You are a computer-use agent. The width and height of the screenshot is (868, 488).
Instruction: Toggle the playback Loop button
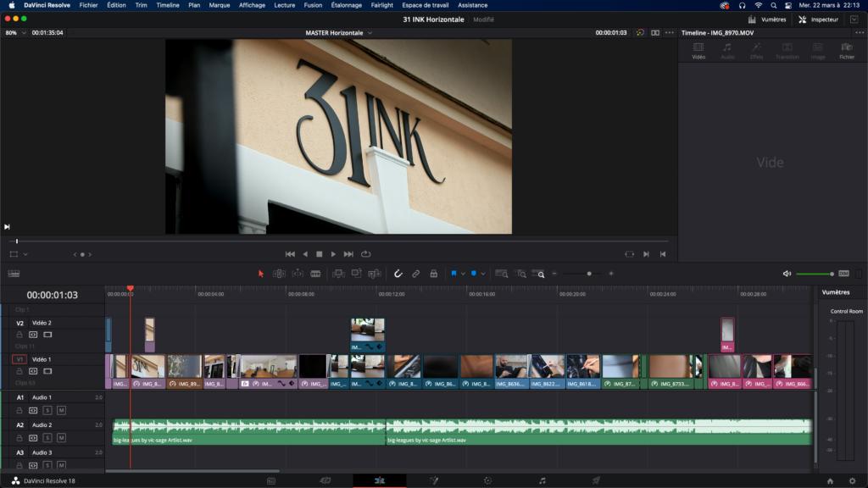pyautogui.click(x=366, y=254)
